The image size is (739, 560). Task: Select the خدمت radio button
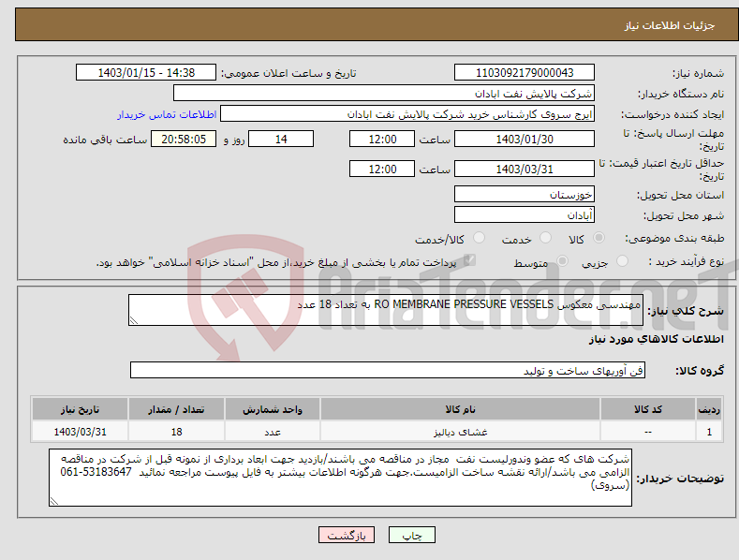pos(545,238)
